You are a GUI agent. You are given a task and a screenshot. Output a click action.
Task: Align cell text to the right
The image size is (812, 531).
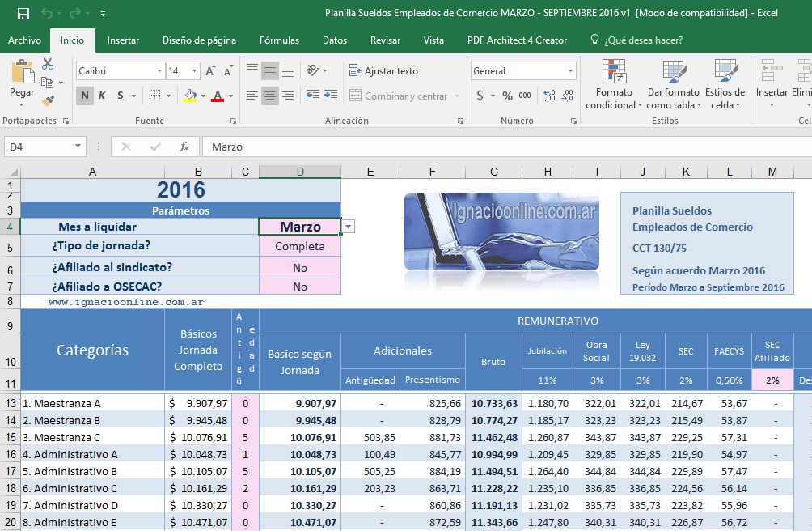(288, 96)
